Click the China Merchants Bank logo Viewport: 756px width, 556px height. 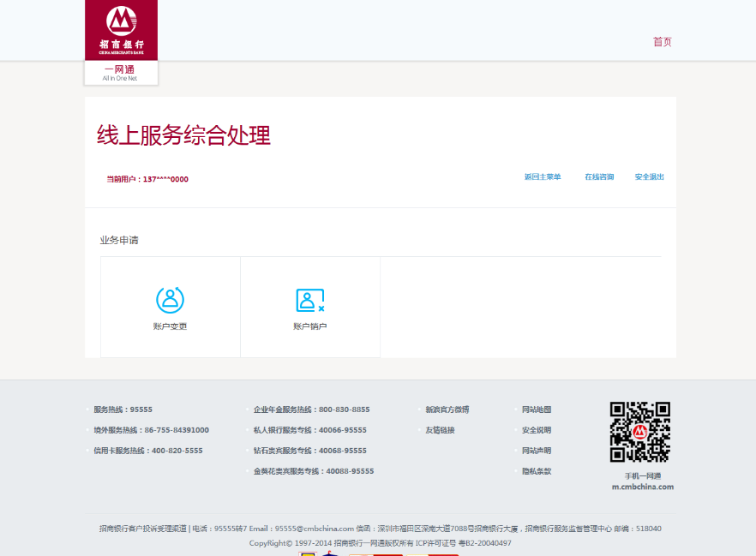tap(121, 30)
